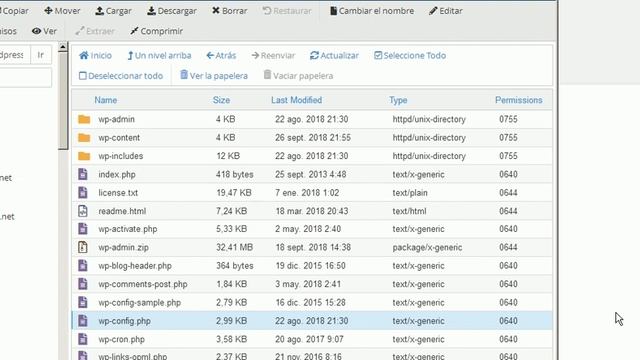Sort files by Size column
The height and width of the screenshot is (360, 640).
click(x=221, y=100)
